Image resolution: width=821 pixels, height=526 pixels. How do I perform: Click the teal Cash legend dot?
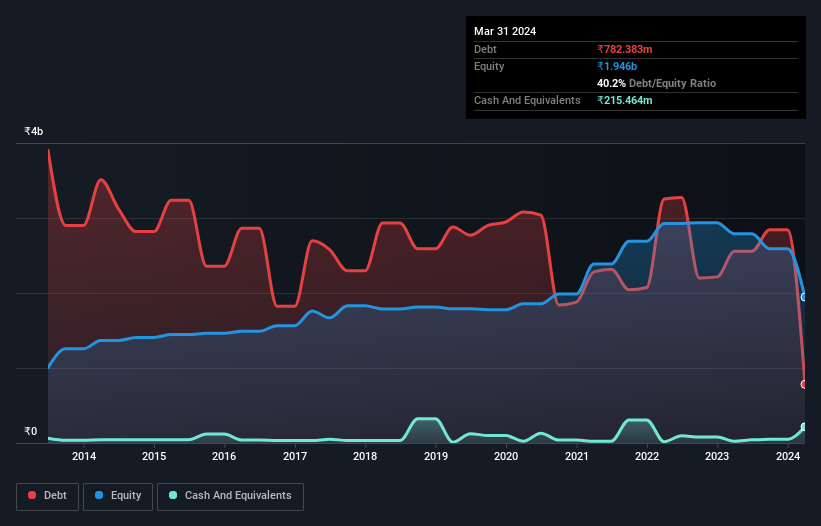click(x=173, y=495)
